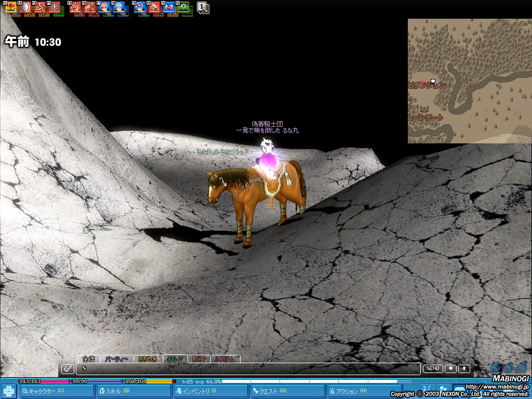Select the ささやき whisper chat tab

point(148,358)
